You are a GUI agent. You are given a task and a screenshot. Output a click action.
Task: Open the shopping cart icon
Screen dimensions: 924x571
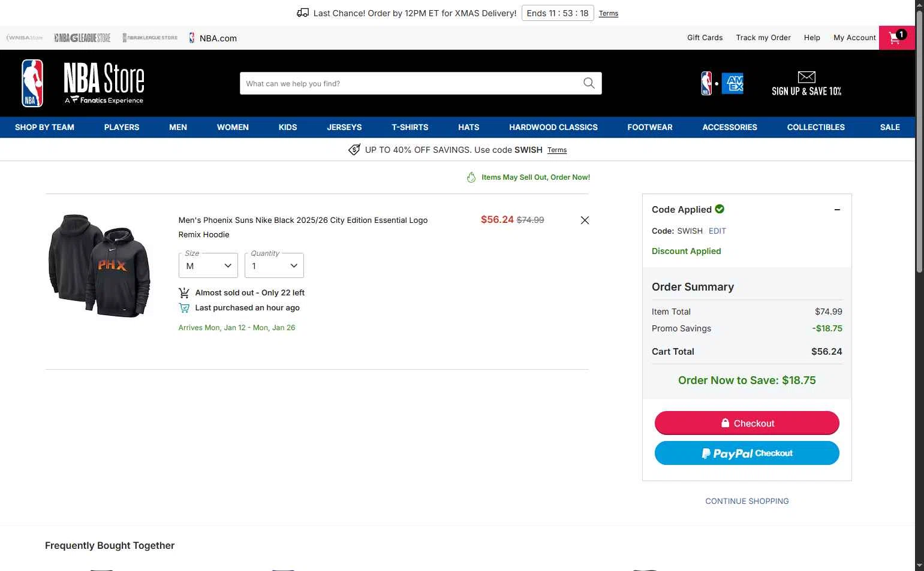click(x=896, y=38)
